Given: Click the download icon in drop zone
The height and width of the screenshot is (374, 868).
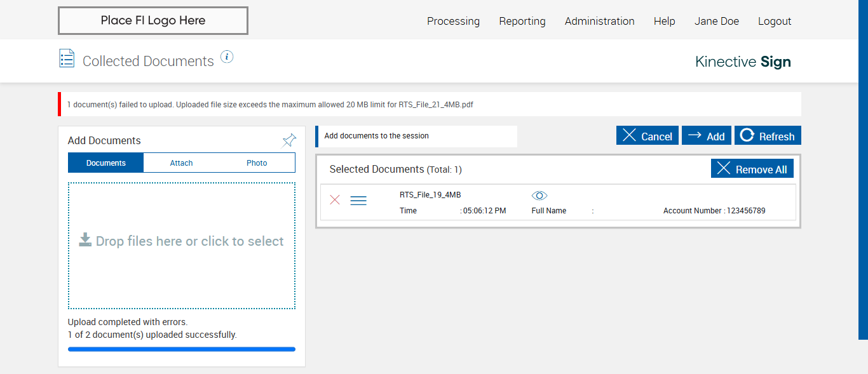Looking at the screenshot, I should point(85,239).
